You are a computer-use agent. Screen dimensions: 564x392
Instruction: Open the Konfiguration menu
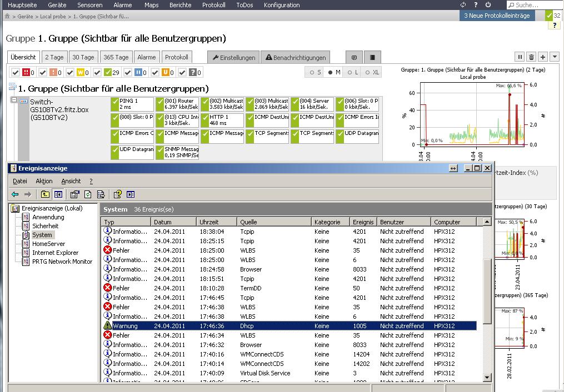282,5
